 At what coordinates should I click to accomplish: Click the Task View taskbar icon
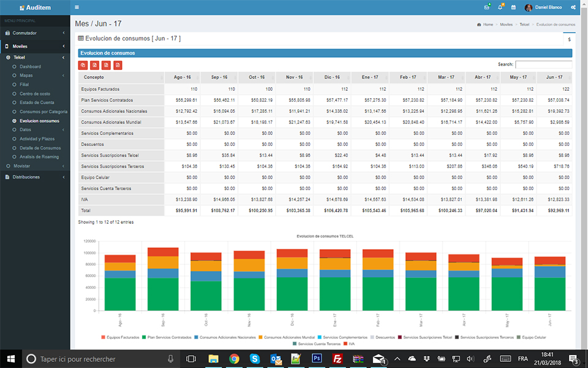tap(191, 359)
